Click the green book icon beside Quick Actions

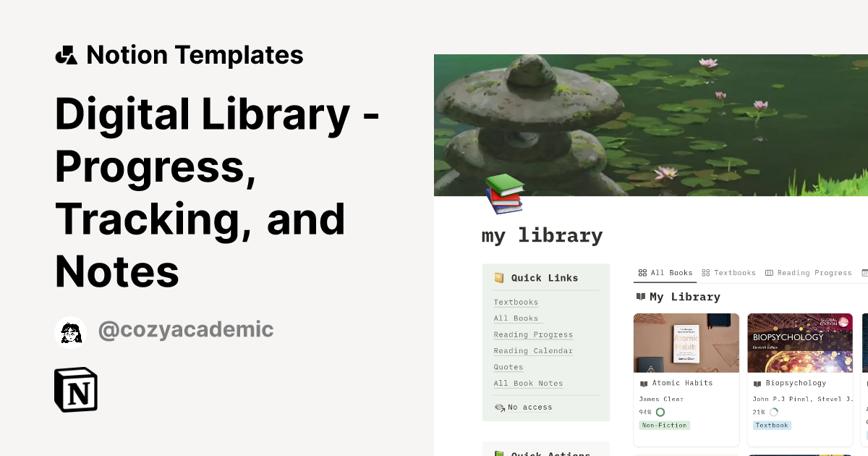click(498, 453)
